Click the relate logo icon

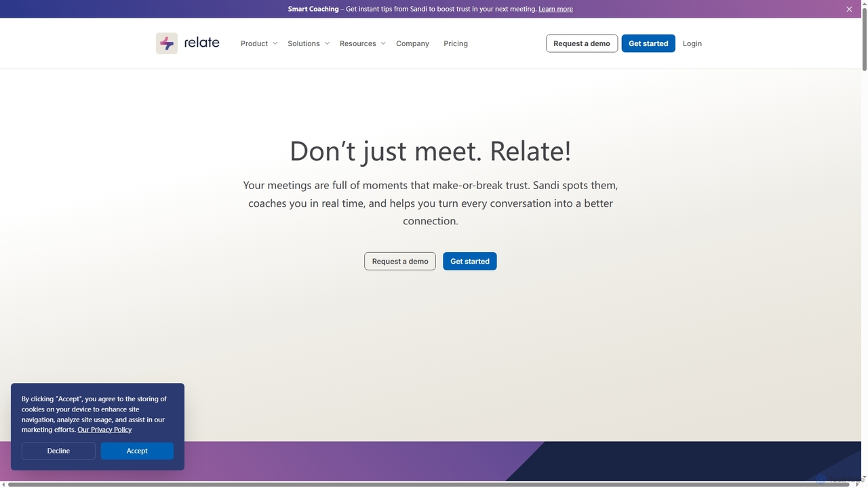pos(167,43)
